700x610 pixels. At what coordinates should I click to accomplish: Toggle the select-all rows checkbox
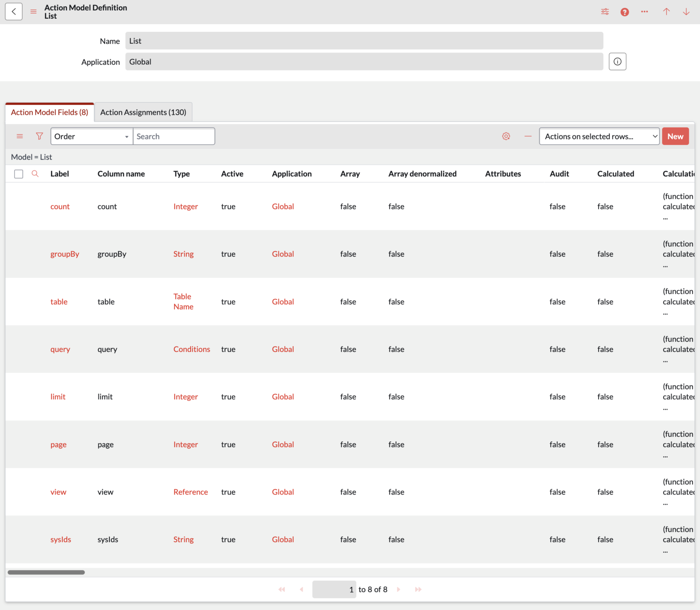click(19, 174)
